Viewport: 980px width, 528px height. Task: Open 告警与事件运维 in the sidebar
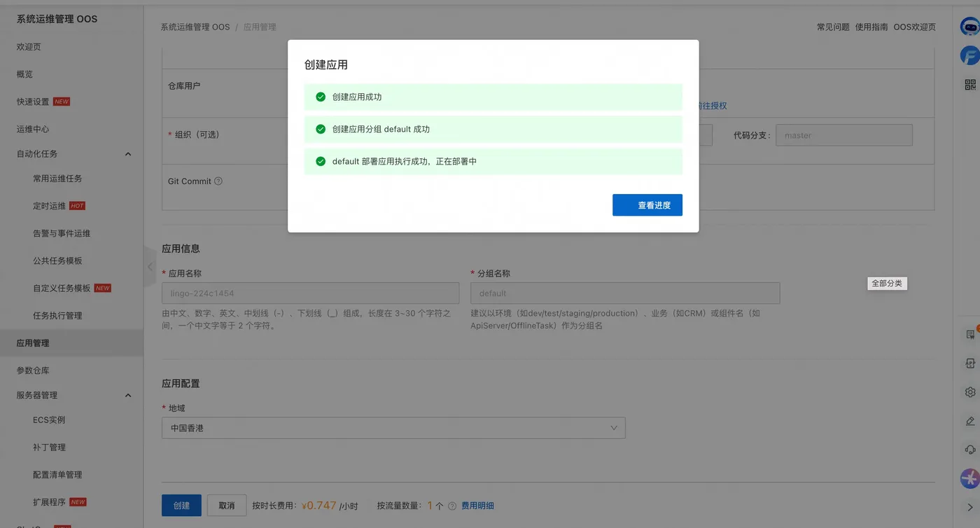click(62, 233)
